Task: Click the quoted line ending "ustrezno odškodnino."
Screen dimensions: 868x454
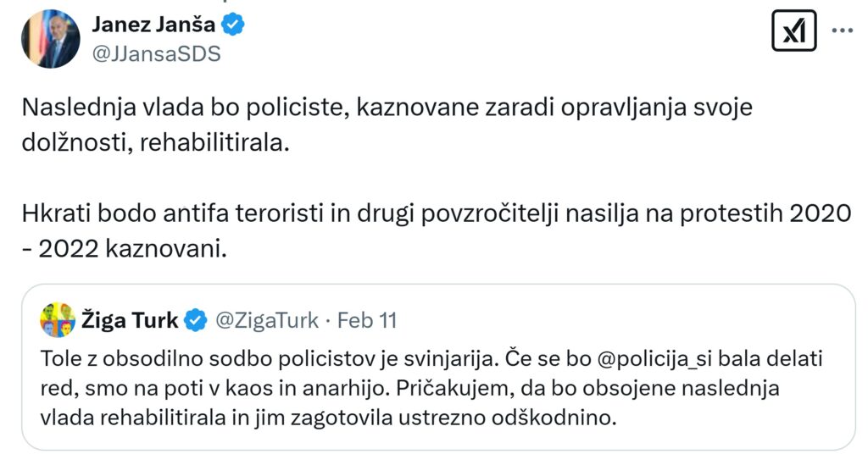Action: click(339, 418)
